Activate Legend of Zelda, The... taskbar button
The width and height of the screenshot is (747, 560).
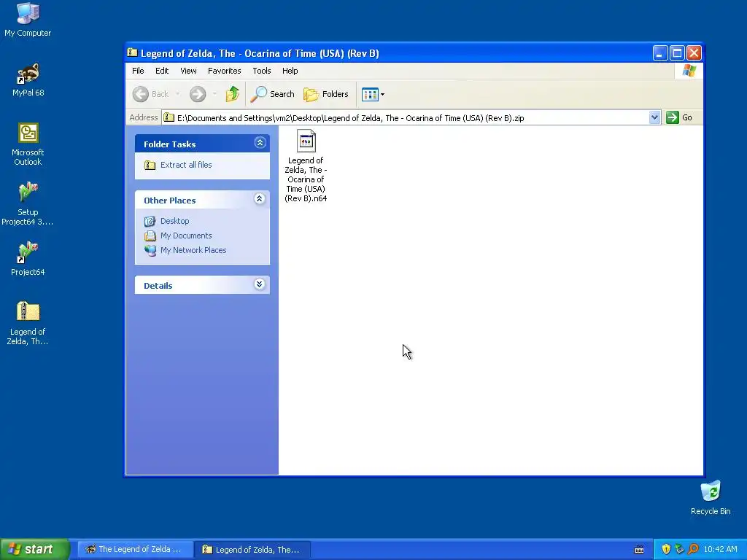click(x=252, y=550)
